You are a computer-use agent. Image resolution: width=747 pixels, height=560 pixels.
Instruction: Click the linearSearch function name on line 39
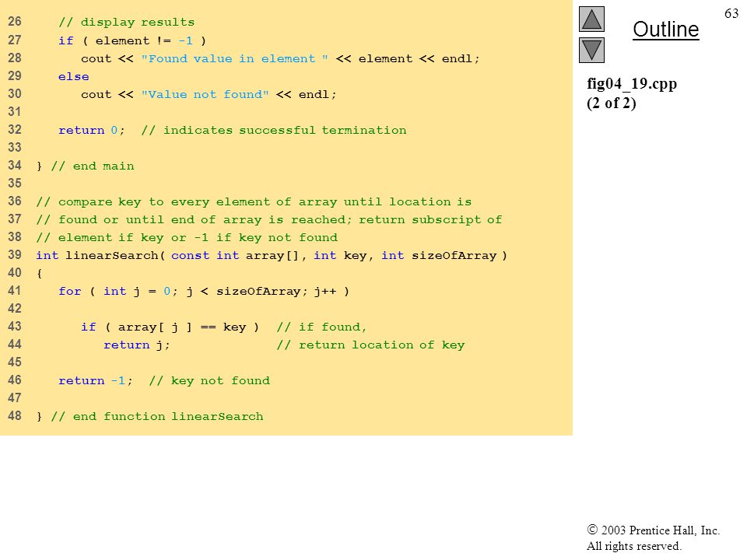point(111,255)
